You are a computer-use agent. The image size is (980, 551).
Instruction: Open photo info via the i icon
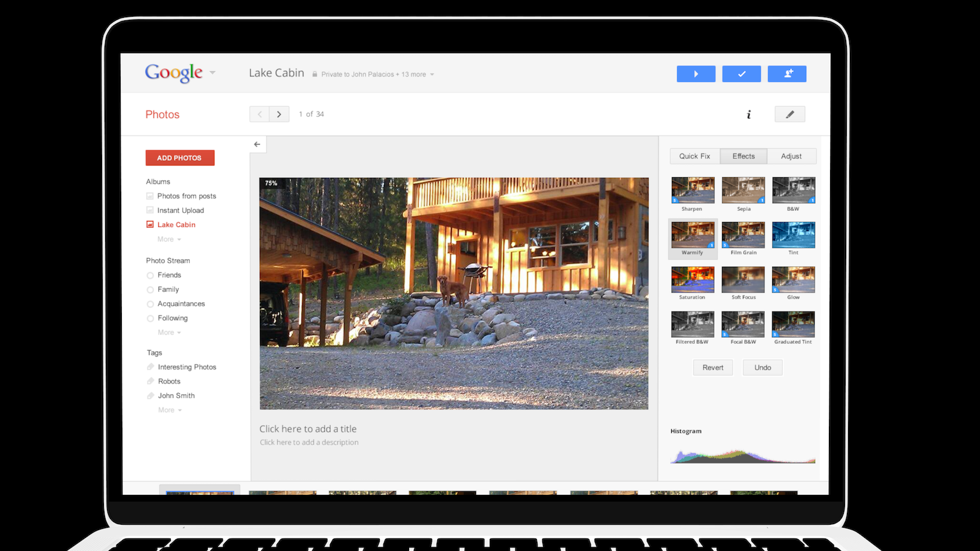tap(748, 115)
